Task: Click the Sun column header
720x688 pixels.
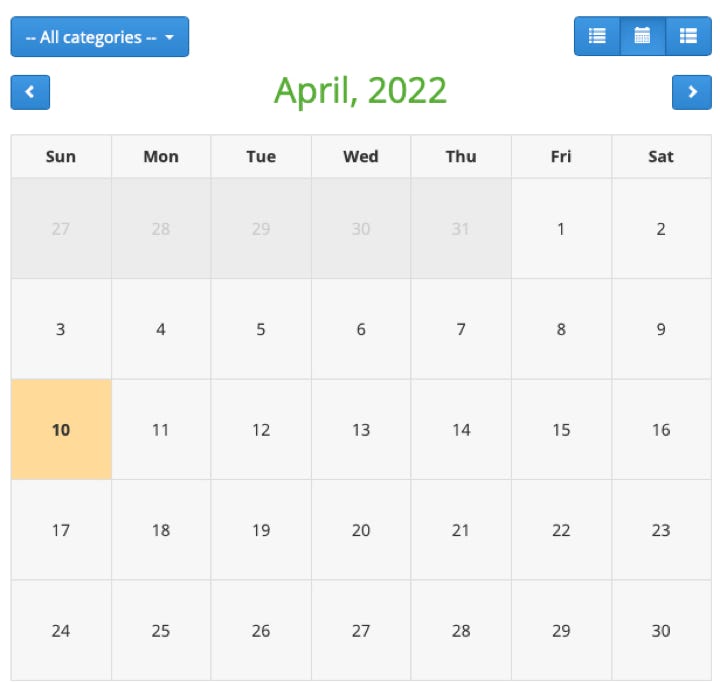Action: click(61, 157)
